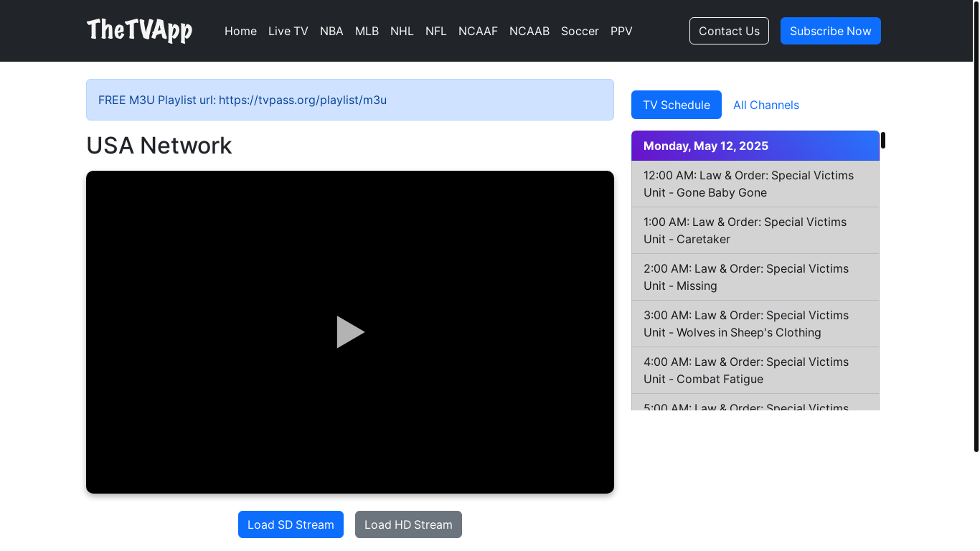Switch to the All Channels tab
The image size is (980, 551).
[766, 105]
